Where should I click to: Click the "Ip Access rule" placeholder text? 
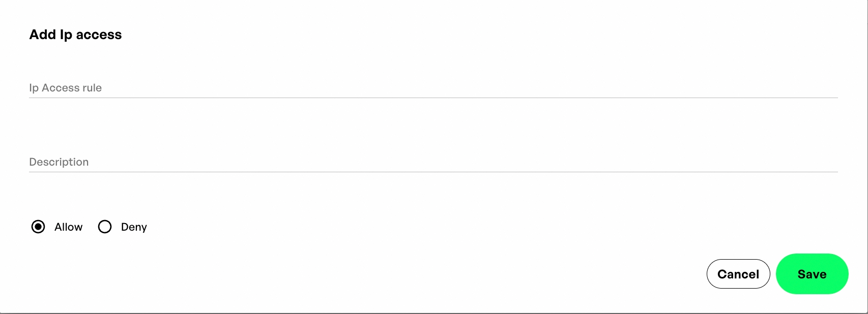point(65,88)
